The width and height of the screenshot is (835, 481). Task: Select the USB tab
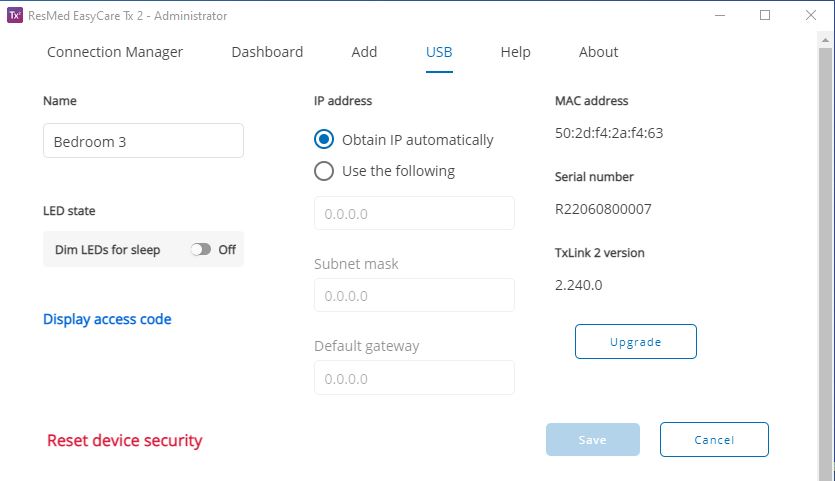click(439, 52)
